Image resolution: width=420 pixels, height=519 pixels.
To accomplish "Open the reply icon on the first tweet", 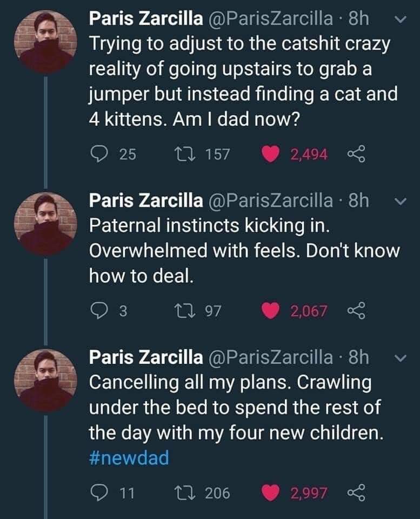I will coord(100,154).
